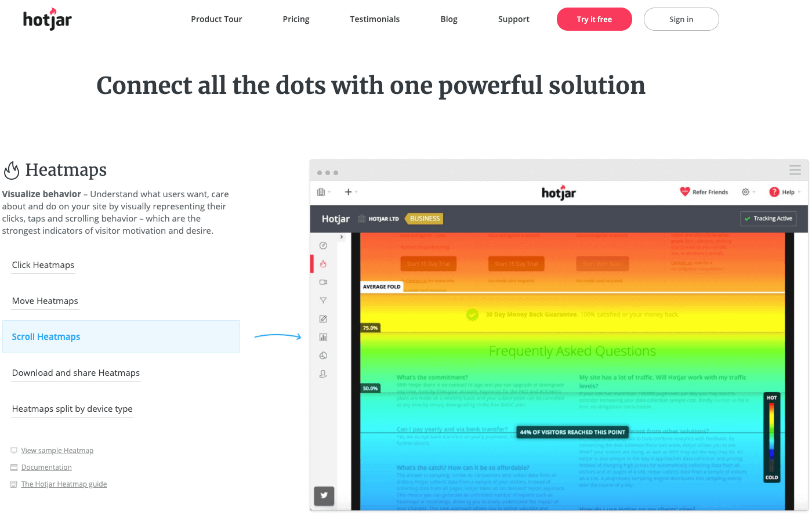Open the View sample Heatmap link
Viewport: 812px width, 522px height.
57,451
